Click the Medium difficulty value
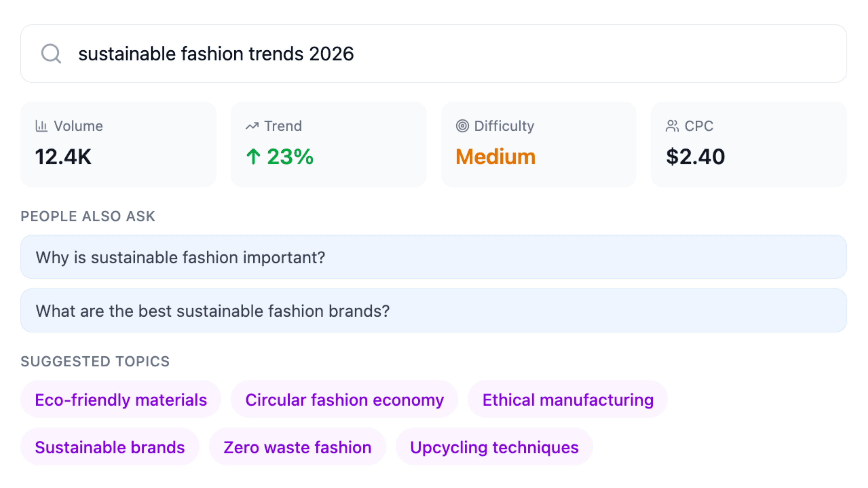Screen dimensions: 868x488 coord(495,157)
